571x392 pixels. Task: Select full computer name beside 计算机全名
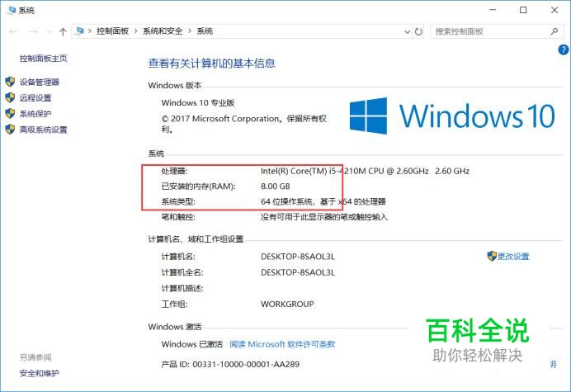click(298, 272)
